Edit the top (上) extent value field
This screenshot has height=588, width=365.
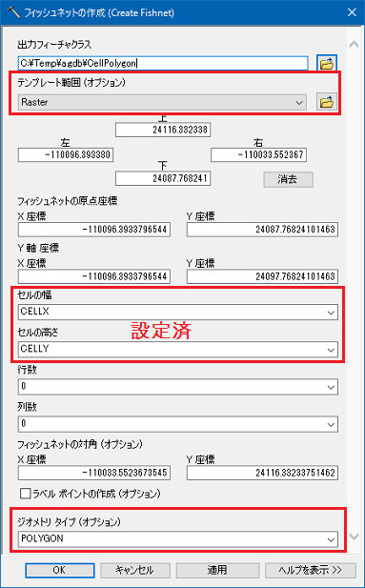point(163,131)
